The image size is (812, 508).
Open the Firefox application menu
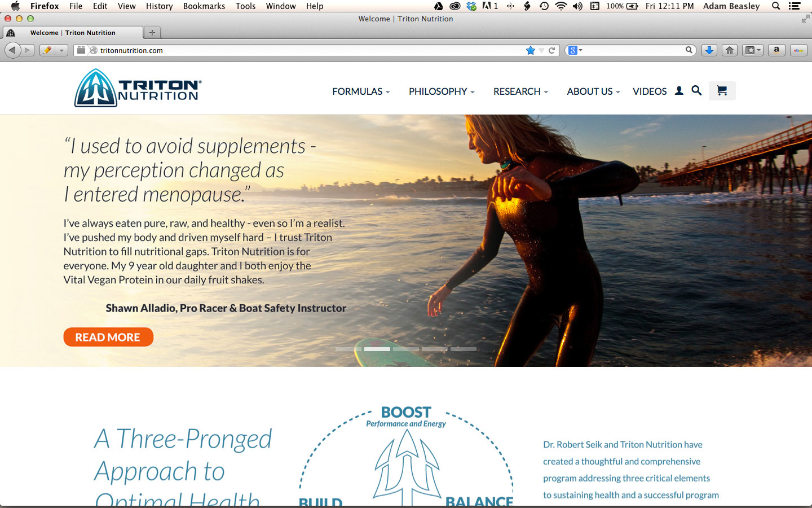[x=45, y=6]
